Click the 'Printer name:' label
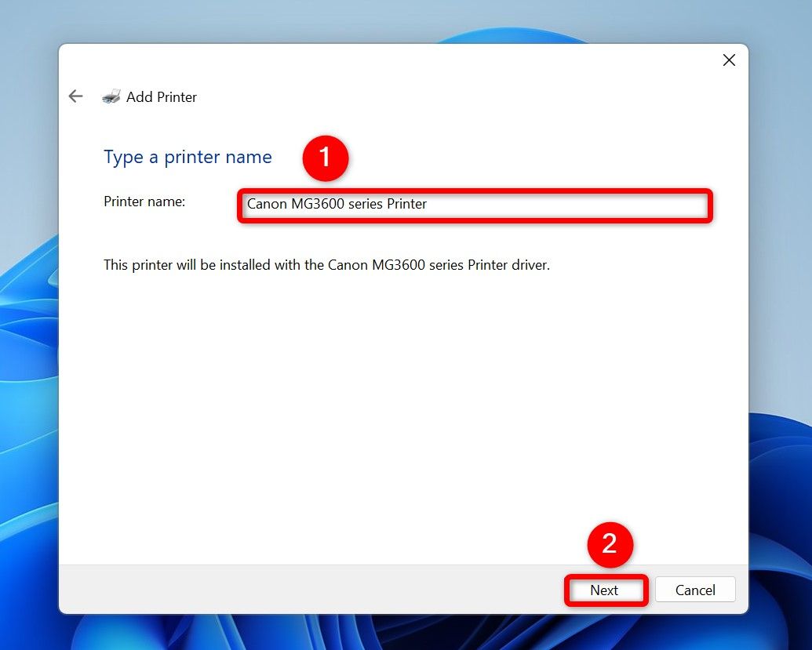Image resolution: width=812 pixels, height=650 pixels. pyautogui.click(x=144, y=202)
